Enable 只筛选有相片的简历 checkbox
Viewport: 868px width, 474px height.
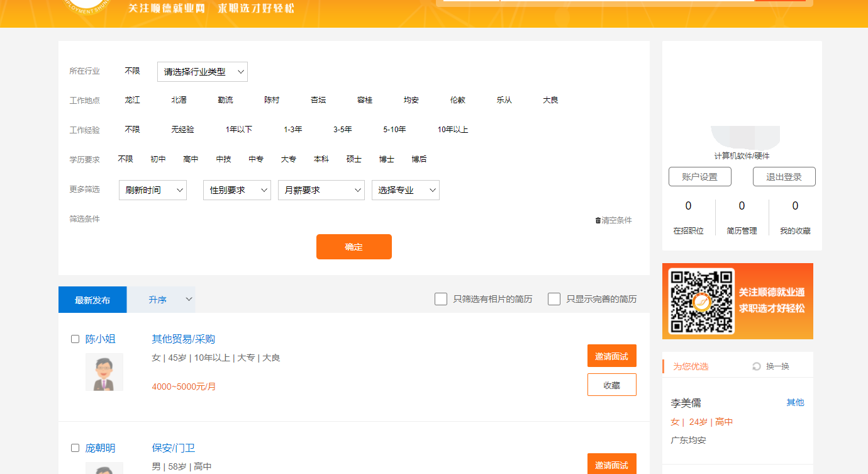coord(441,299)
